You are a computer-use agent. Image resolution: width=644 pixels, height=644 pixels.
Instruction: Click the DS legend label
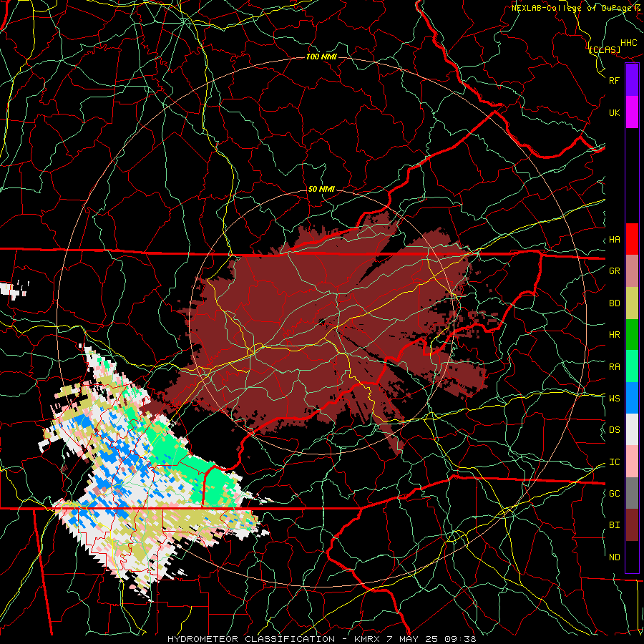tap(614, 430)
